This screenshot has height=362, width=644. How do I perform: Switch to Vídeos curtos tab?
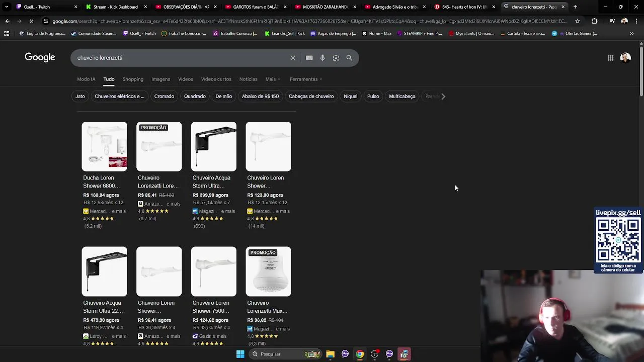tap(216, 79)
